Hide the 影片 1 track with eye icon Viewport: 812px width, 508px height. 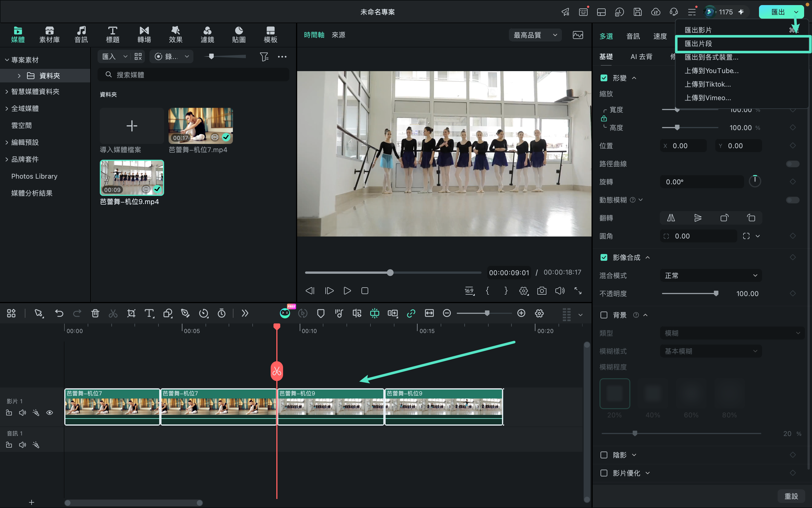(x=50, y=413)
